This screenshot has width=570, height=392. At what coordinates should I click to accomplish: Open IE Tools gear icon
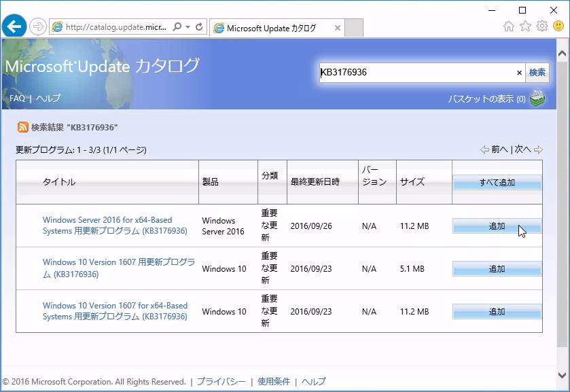[x=542, y=26]
